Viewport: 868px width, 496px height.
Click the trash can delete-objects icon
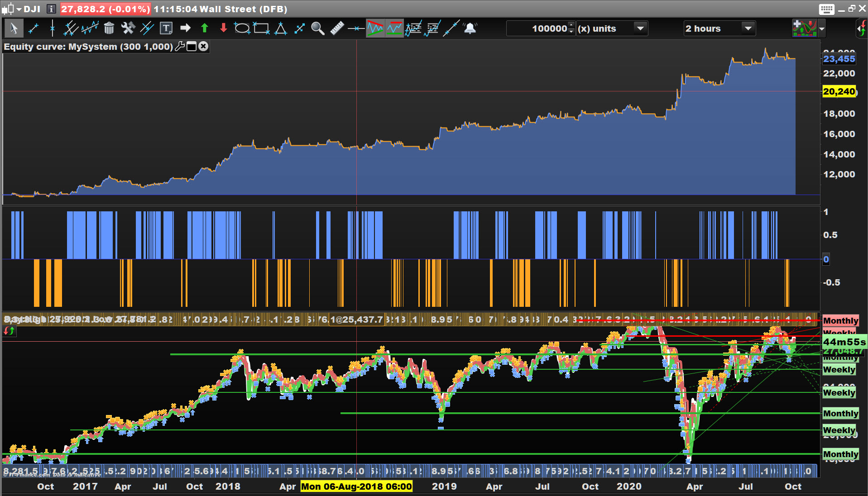click(109, 29)
